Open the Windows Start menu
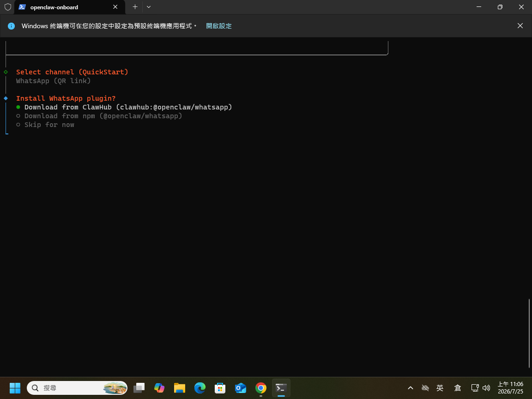532x399 pixels. tap(15, 388)
